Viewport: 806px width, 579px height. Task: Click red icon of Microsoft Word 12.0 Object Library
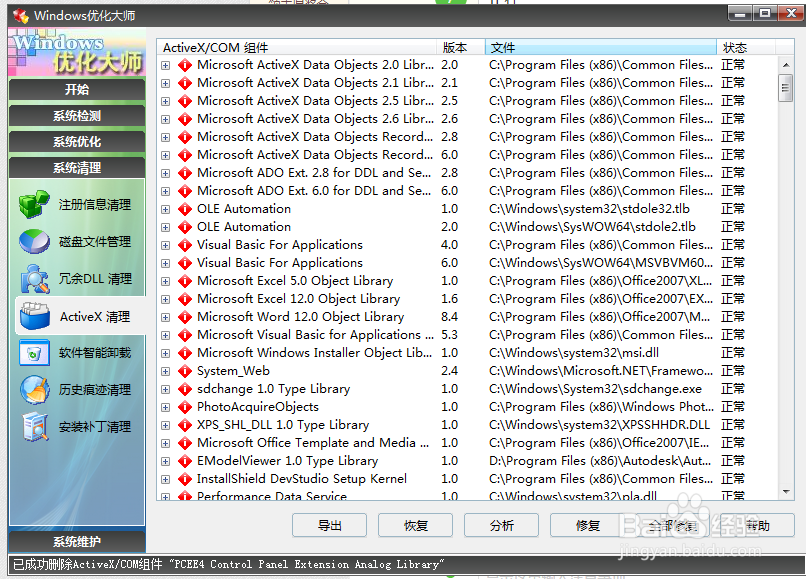pos(185,317)
